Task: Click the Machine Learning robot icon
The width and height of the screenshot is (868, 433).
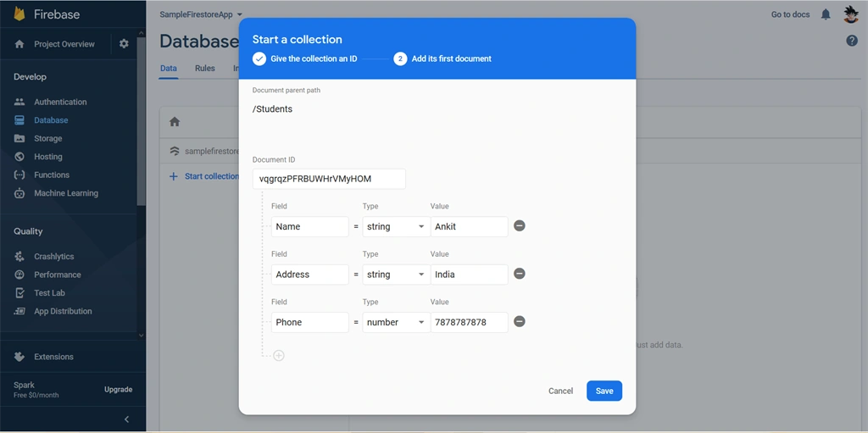Action: 19,193
